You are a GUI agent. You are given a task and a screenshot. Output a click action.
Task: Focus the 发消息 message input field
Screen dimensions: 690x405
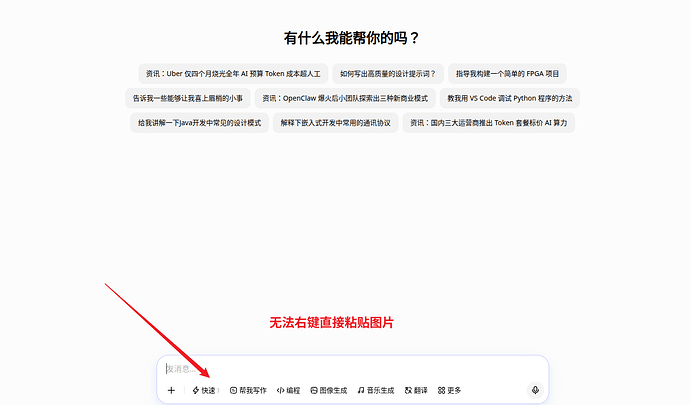click(352, 368)
